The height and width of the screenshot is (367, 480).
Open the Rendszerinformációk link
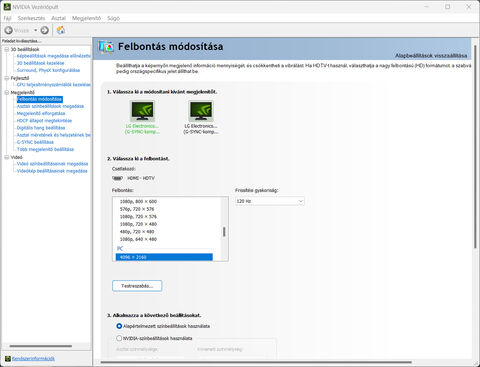click(x=33, y=359)
